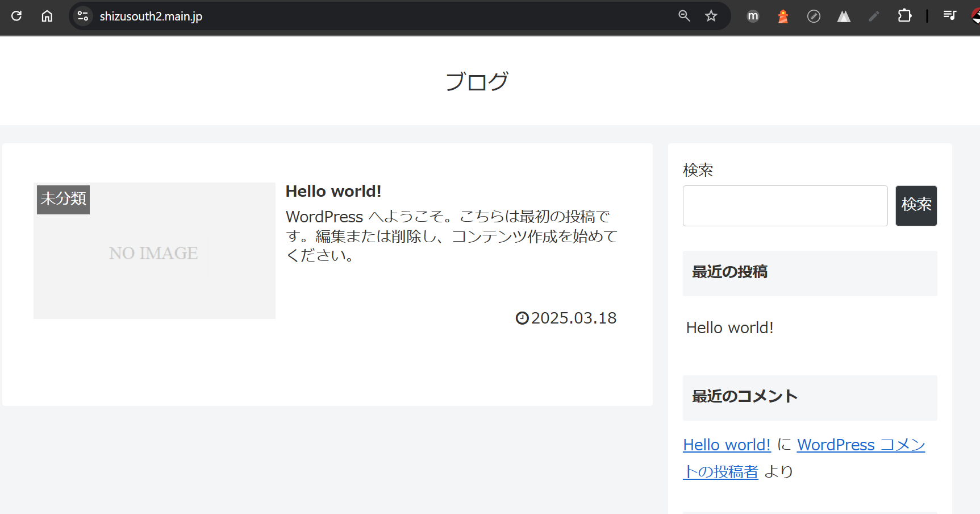Focus the 検索 search text field

coord(785,206)
